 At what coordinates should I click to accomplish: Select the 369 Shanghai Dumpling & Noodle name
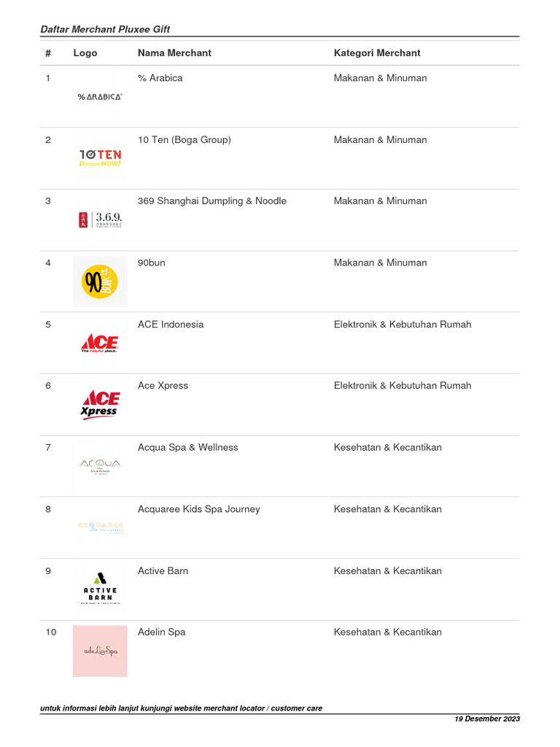(x=212, y=201)
